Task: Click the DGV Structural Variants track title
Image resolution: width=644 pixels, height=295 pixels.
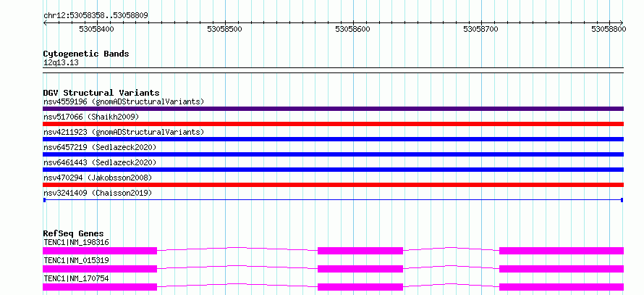Action: (x=101, y=93)
